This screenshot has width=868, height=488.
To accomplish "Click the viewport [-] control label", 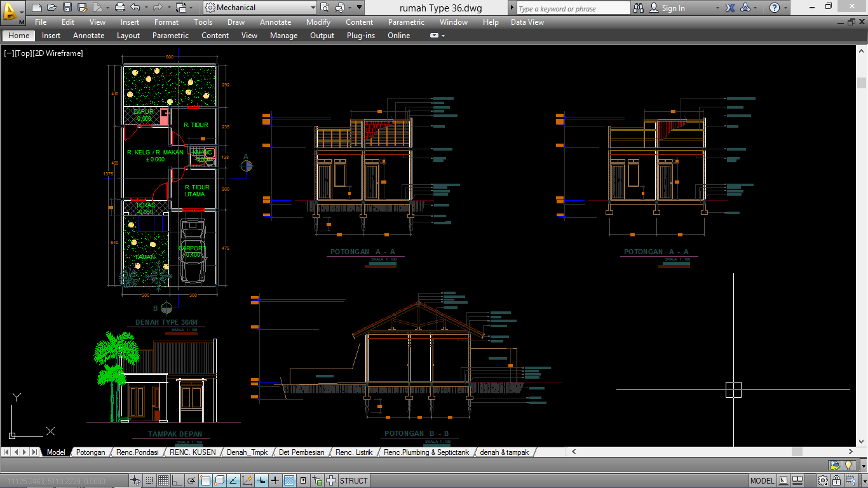I will pos(10,53).
